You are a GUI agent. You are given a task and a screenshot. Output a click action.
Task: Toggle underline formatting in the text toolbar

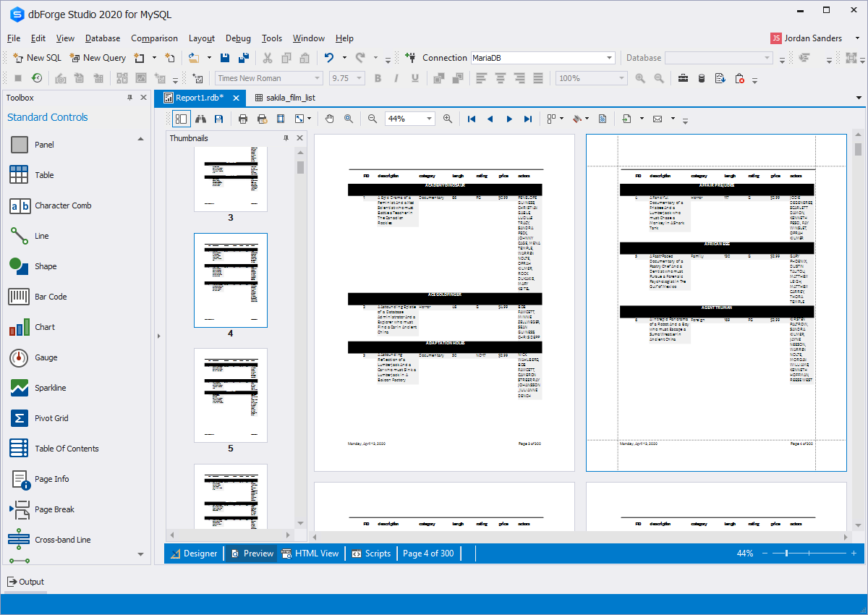pyautogui.click(x=414, y=78)
